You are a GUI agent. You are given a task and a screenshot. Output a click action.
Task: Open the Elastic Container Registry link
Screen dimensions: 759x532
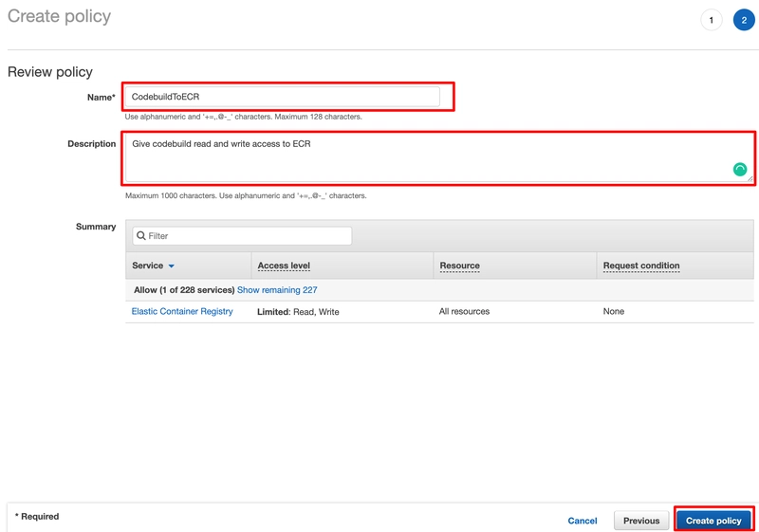(182, 311)
